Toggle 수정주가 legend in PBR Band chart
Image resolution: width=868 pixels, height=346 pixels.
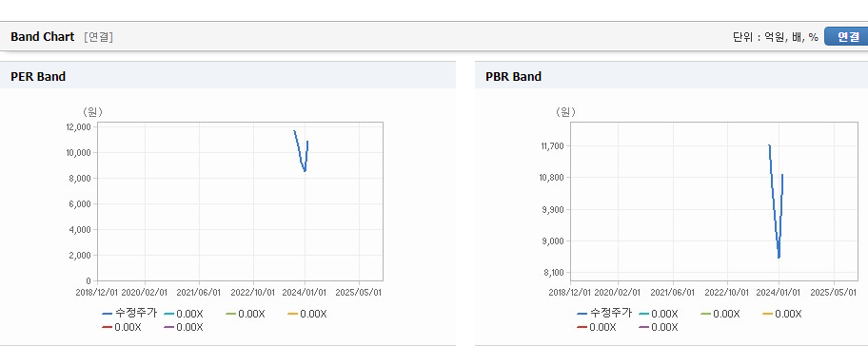tap(604, 314)
